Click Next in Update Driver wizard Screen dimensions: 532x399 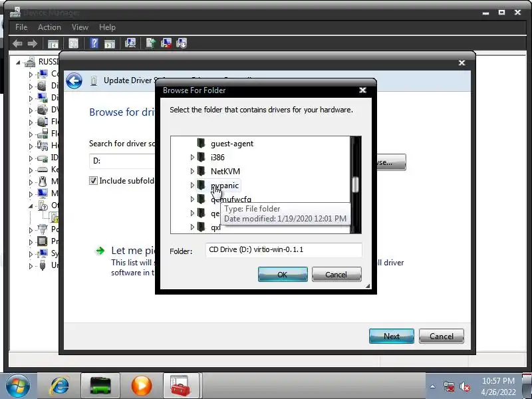[392, 336]
